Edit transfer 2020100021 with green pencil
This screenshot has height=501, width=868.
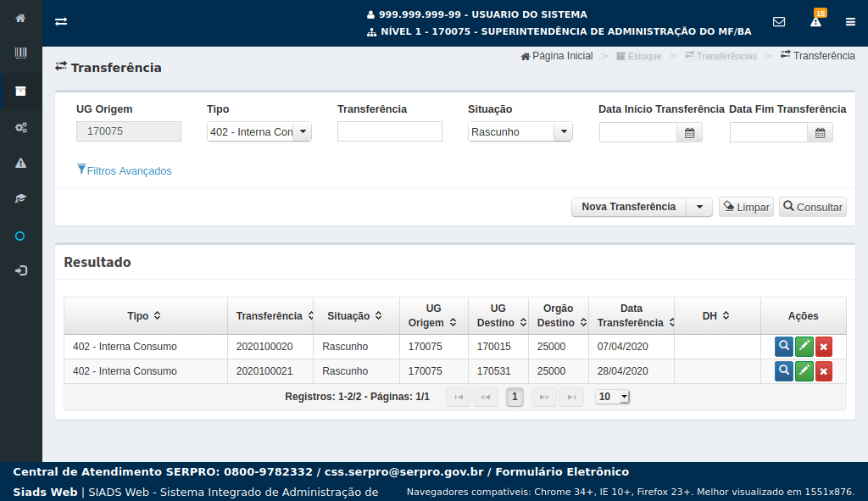pyautogui.click(x=804, y=371)
